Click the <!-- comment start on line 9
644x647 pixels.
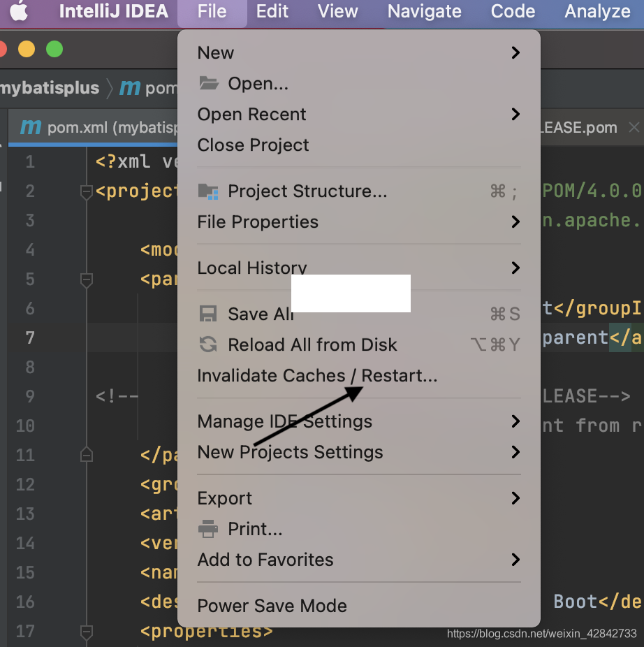pos(117,397)
